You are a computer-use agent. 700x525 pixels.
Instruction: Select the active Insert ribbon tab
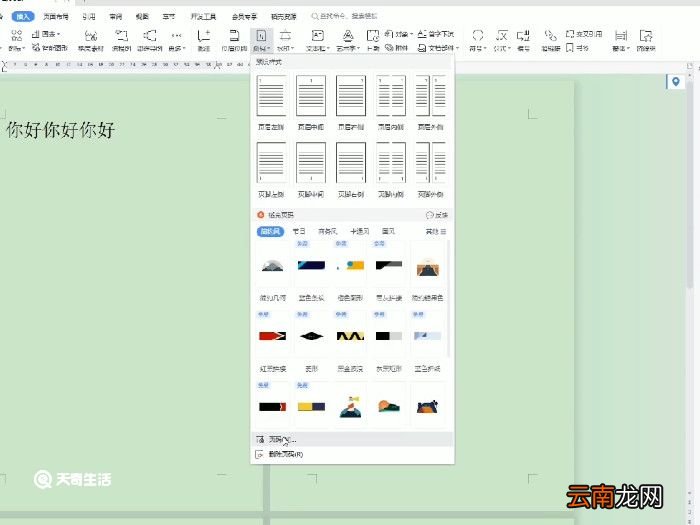pos(23,17)
